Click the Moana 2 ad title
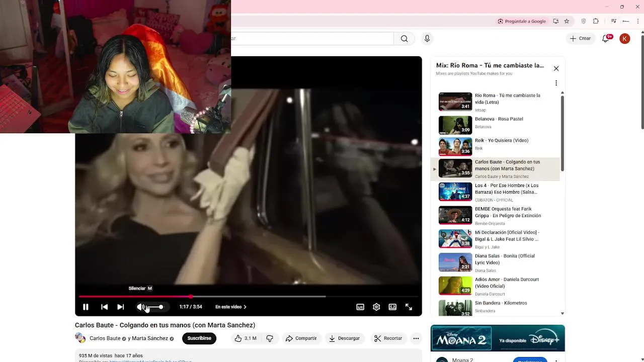The width and height of the screenshot is (644, 362). pos(462,359)
